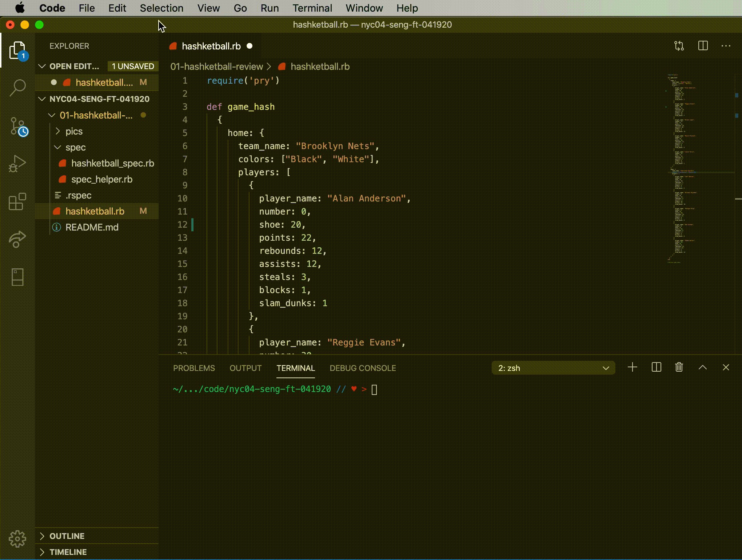The width and height of the screenshot is (742, 560).
Task: Click line number 12 in the gutter
Action: point(182,224)
